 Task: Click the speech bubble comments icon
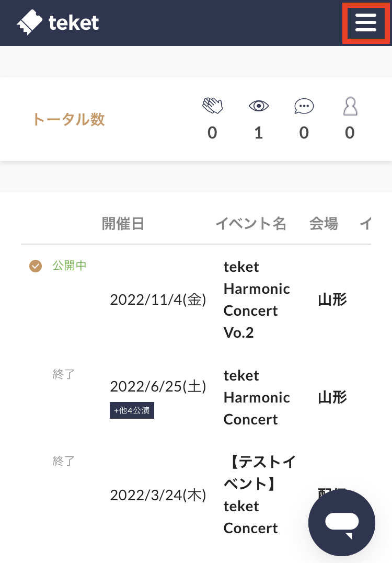tap(304, 106)
